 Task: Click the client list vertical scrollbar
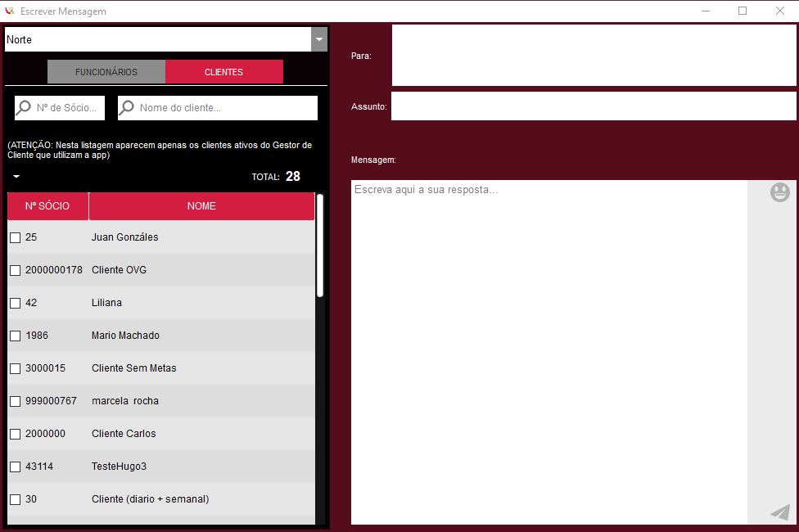tap(320, 245)
